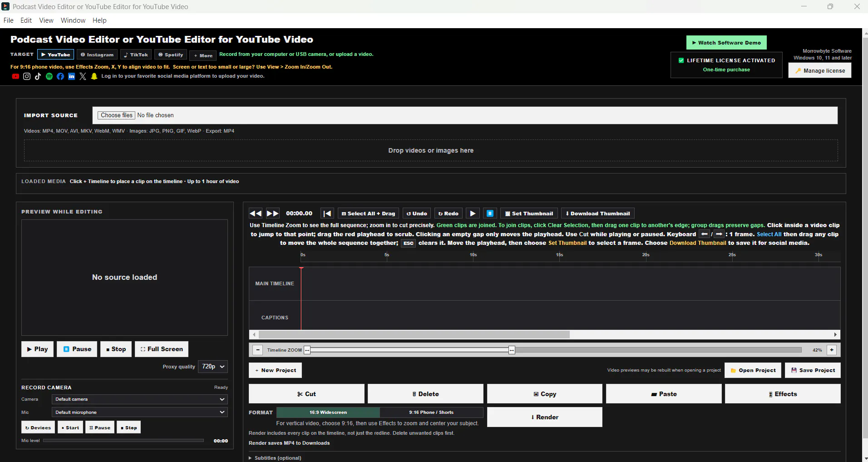Switch format to 9:16 Phone / Shorts
The height and width of the screenshot is (462, 868).
click(x=431, y=412)
